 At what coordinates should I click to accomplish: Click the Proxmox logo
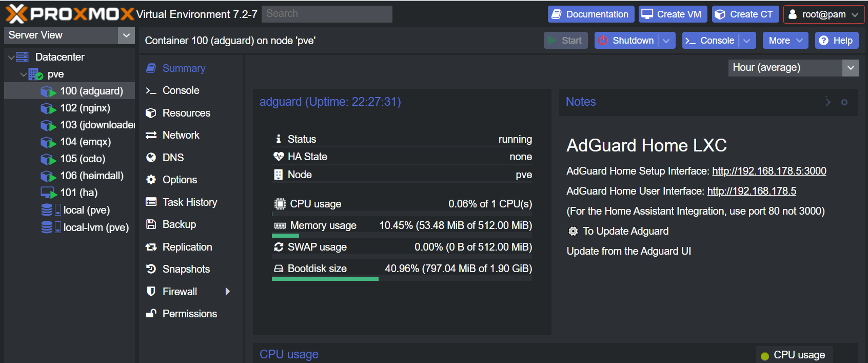(70, 14)
